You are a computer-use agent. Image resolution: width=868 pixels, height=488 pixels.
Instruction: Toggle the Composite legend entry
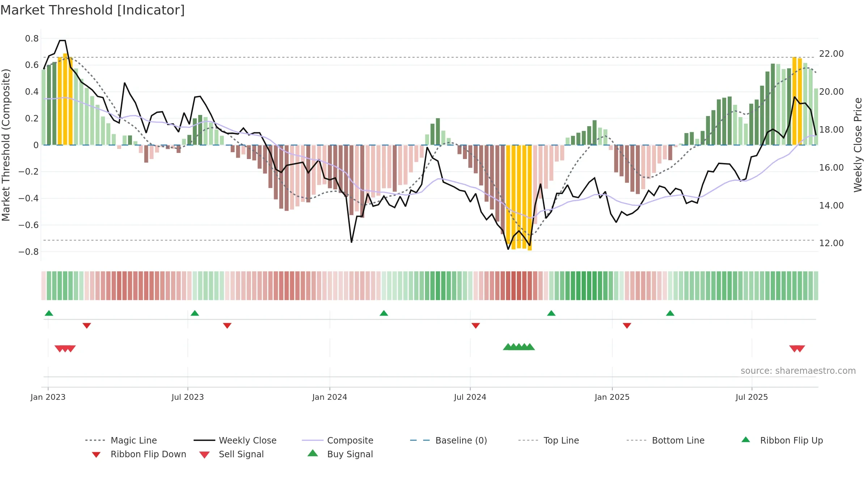click(337, 440)
